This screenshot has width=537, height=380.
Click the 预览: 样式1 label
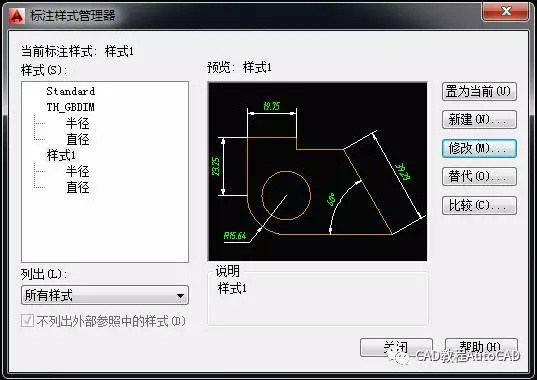(x=239, y=67)
